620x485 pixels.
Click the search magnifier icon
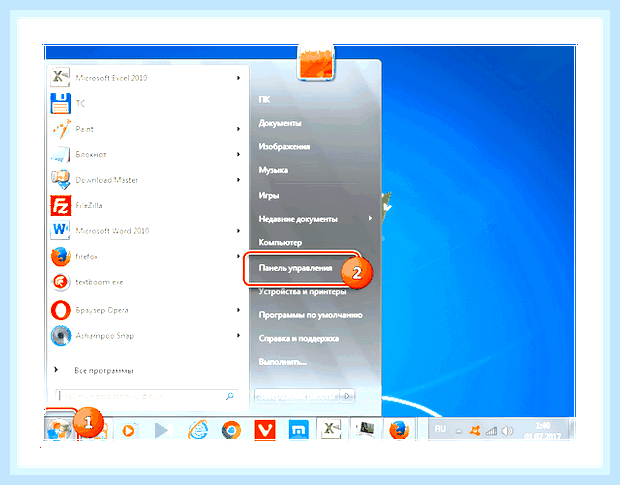click(x=230, y=396)
